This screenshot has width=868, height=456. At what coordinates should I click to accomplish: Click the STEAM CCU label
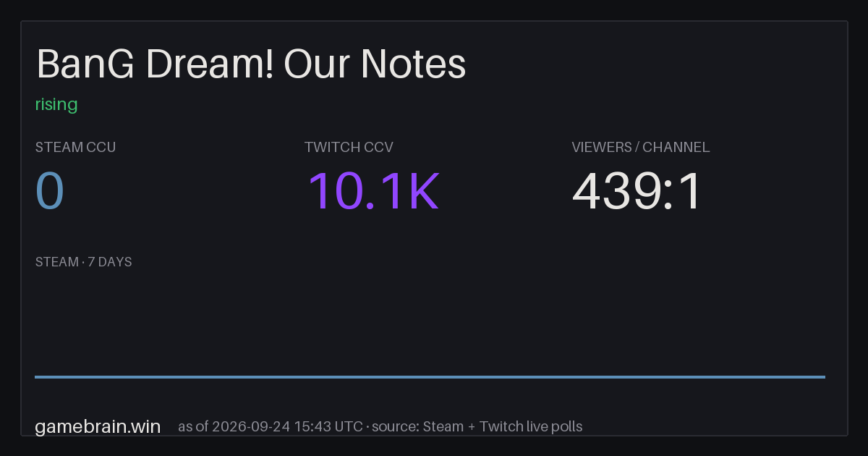75,147
